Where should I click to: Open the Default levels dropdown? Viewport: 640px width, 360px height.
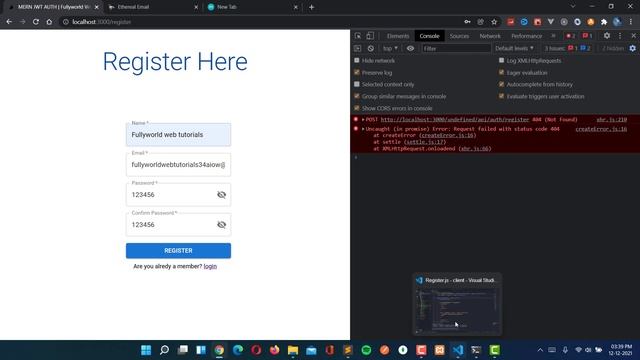(514, 48)
